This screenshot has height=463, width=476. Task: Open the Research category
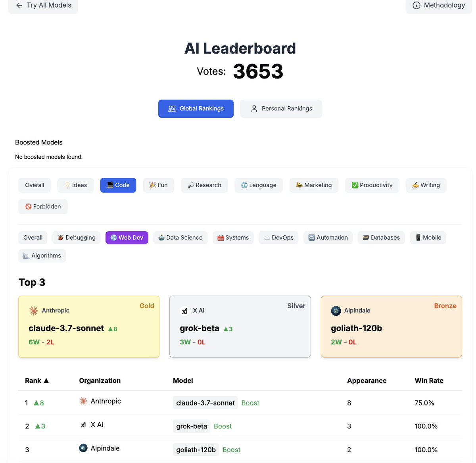pos(204,185)
